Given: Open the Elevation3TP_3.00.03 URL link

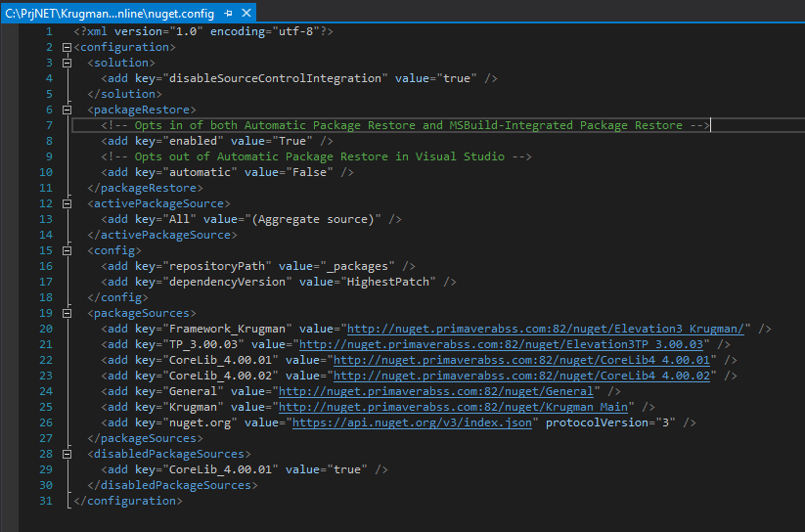Looking at the screenshot, I should point(501,344).
